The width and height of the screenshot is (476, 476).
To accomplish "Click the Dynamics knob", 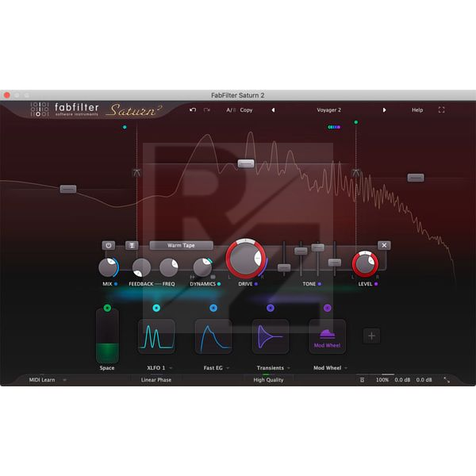I will [x=202, y=267].
